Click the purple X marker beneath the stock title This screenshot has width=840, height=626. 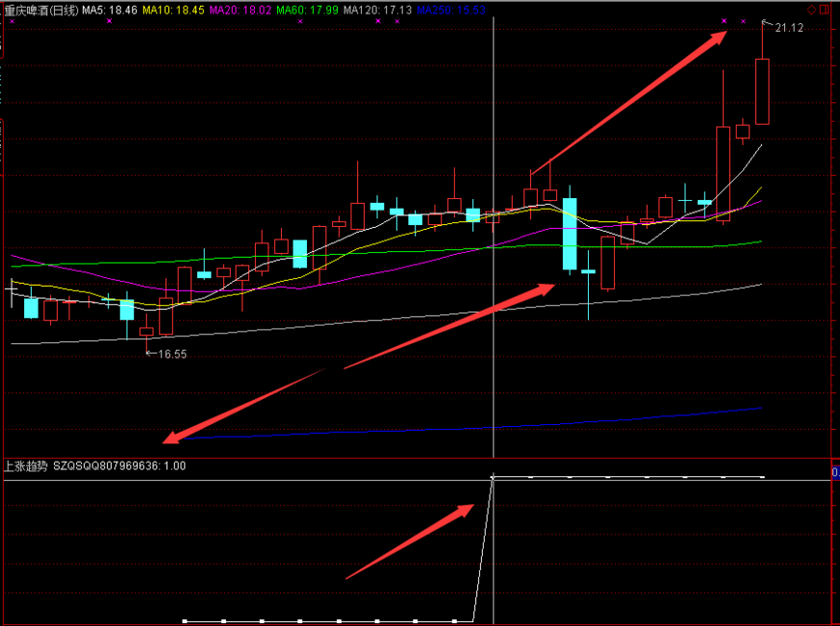[13, 21]
